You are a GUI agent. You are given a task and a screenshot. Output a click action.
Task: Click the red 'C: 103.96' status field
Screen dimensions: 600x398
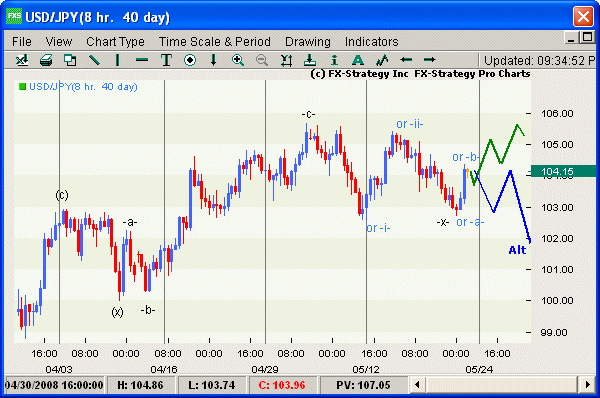(x=282, y=385)
